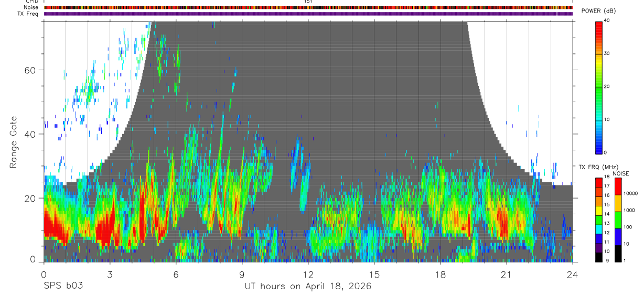Viewport: 644px width, 297px height.
Task: Click the Noise strip at the top
Action: tap(308, 7)
